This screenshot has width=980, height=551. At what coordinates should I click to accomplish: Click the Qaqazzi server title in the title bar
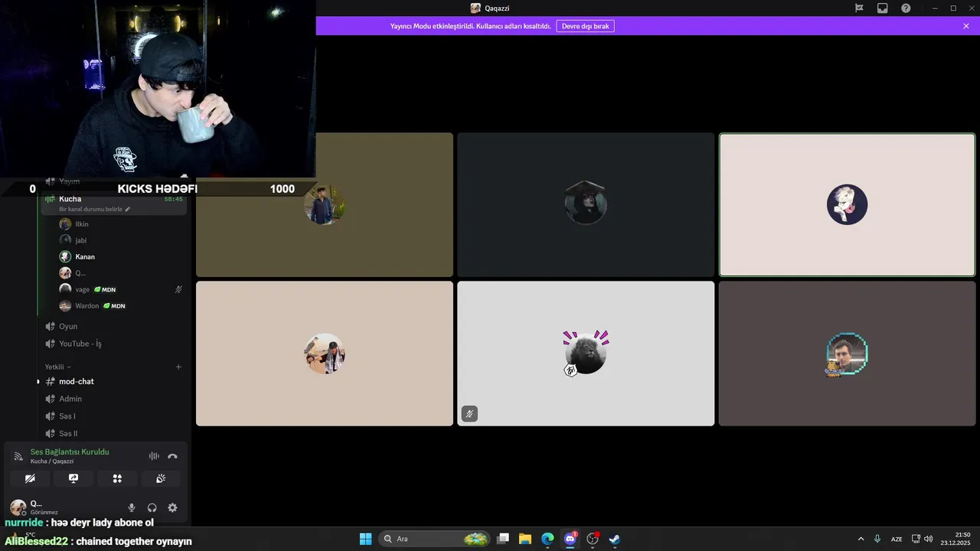pyautogui.click(x=490, y=8)
